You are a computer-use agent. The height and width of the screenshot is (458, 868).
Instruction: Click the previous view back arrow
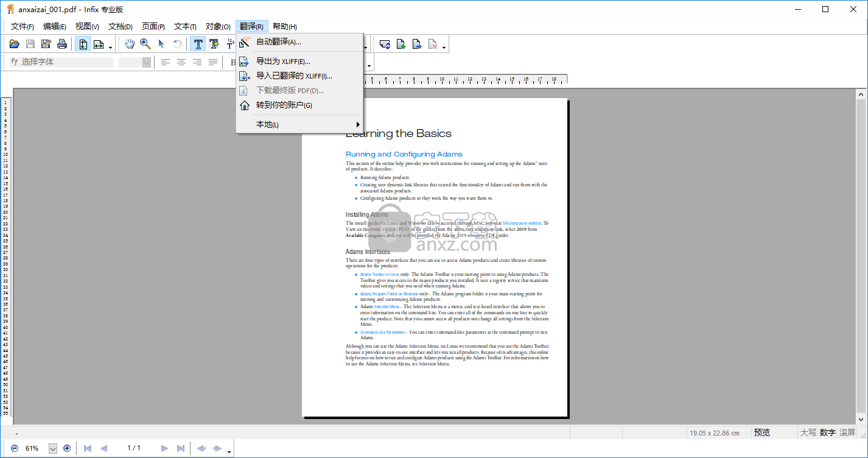(201, 448)
